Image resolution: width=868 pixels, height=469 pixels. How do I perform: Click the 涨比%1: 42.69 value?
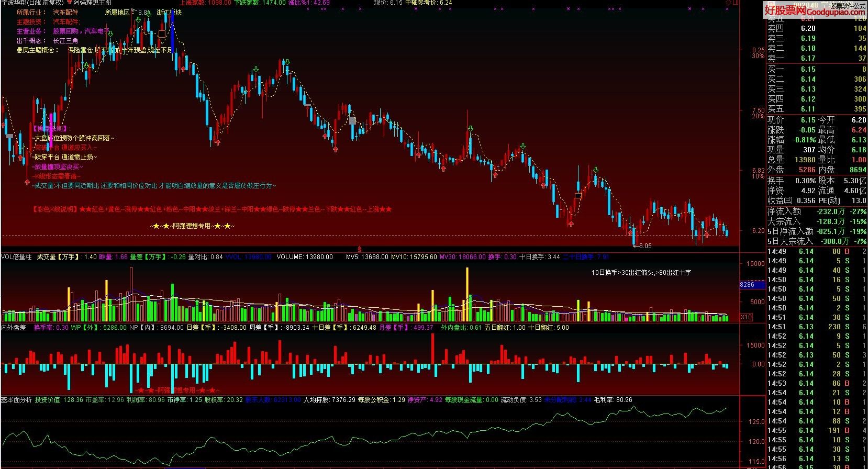tap(309, 3)
